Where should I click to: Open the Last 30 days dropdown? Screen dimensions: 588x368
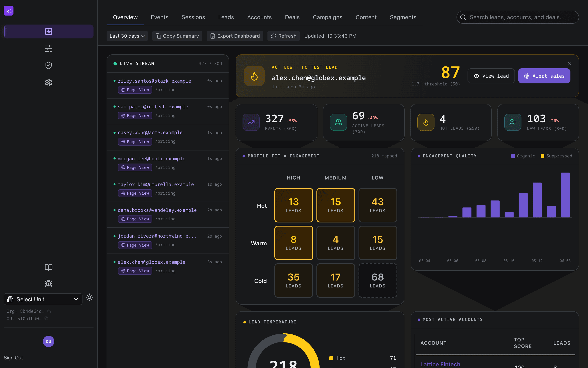(x=127, y=36)
